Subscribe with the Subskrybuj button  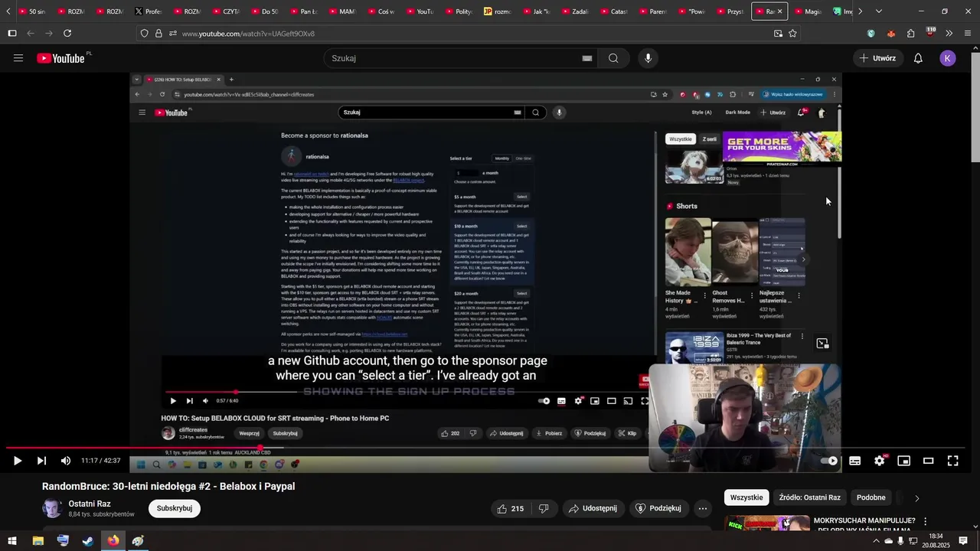pyautogui.click(x=175, y=508)
